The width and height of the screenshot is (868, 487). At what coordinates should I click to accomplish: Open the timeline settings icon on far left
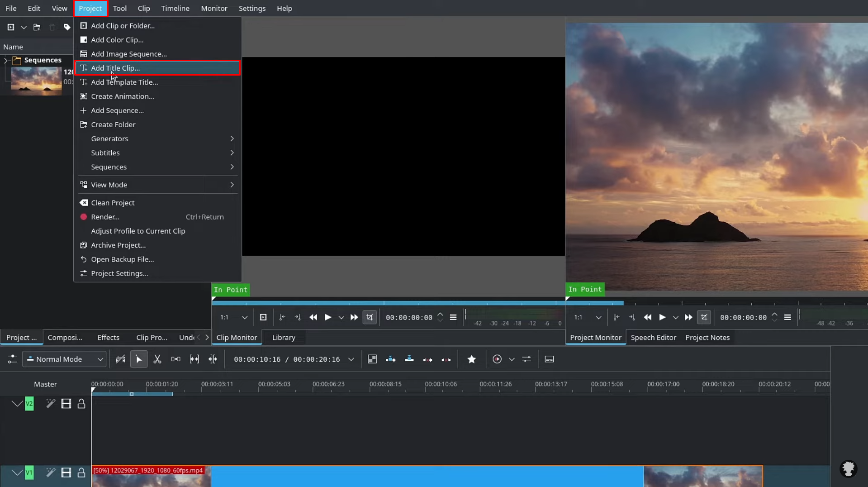point(12,359)
